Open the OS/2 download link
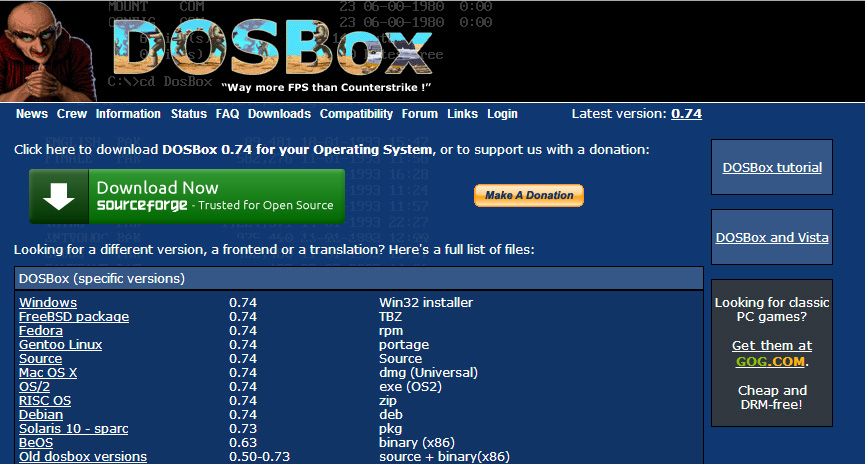The height and width of the screenshot is (464, 865). coord(34,386)
